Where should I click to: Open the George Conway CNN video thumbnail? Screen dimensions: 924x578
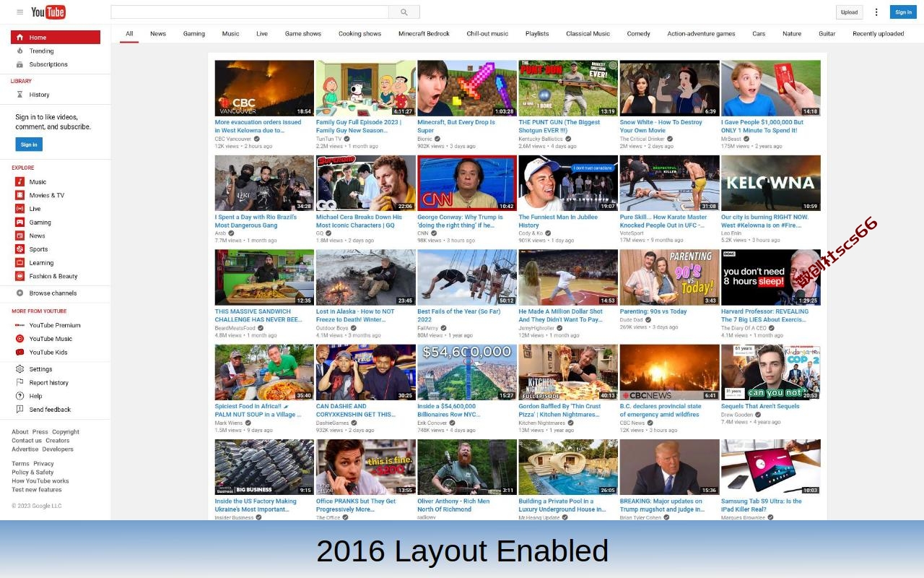click(x=467, y=183)
